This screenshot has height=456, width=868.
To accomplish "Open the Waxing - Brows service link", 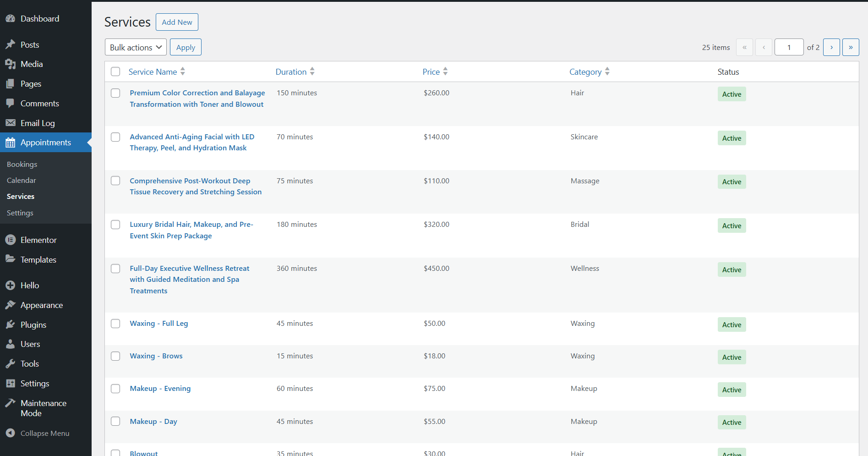I will point(156,356).
